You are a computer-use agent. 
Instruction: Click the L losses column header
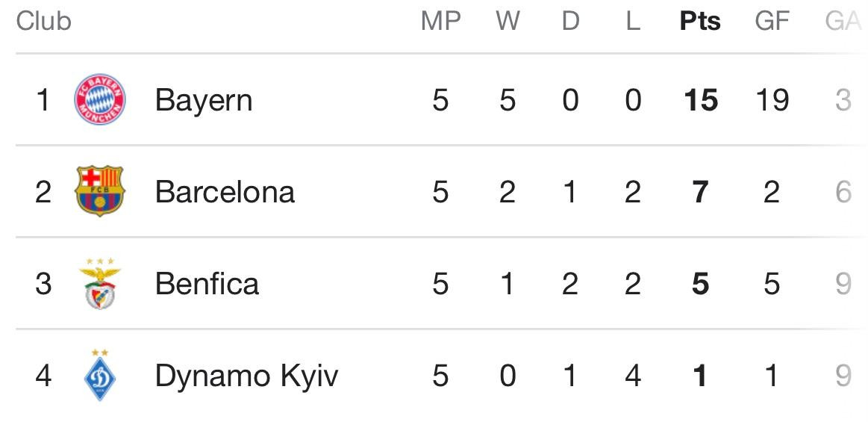click(633, 21)
